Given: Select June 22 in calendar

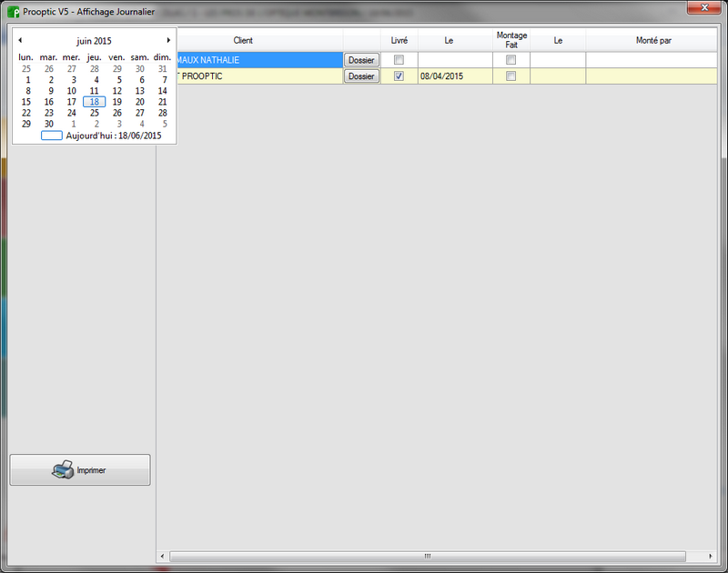Looking at the screenshot, I should pyautogui.click(x=26, y=113).
